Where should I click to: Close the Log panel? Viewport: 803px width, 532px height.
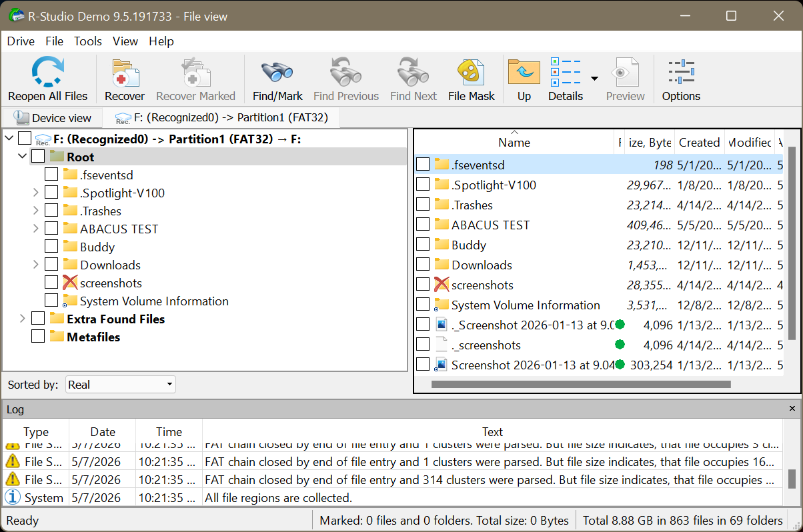(x=792, y=409)
